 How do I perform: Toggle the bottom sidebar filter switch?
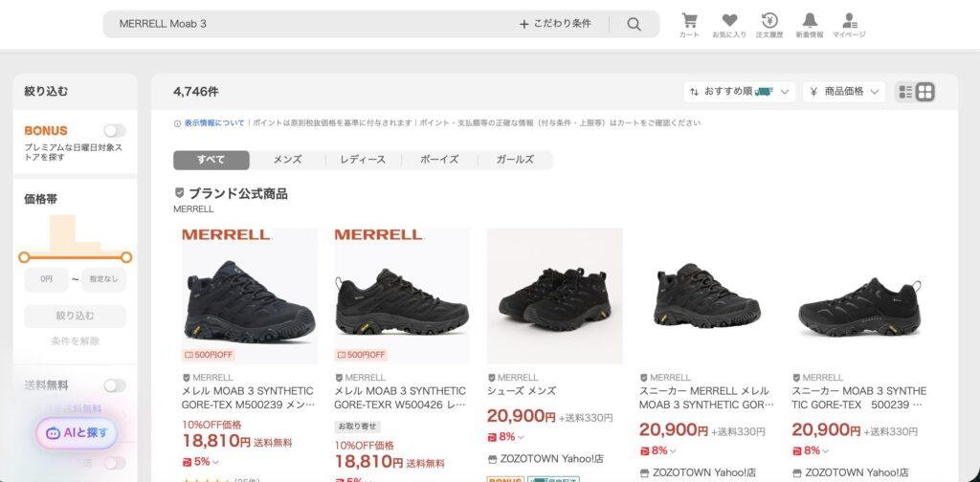tap(115, 463)
